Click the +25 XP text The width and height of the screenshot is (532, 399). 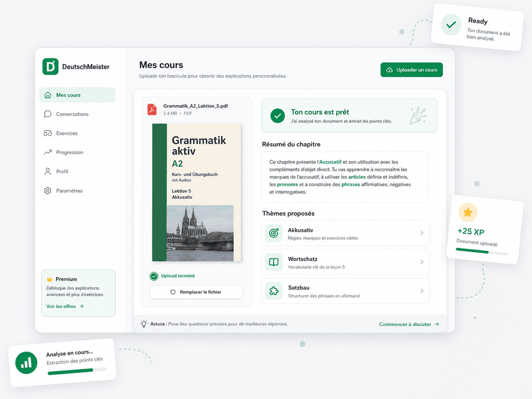pos(471,232)
